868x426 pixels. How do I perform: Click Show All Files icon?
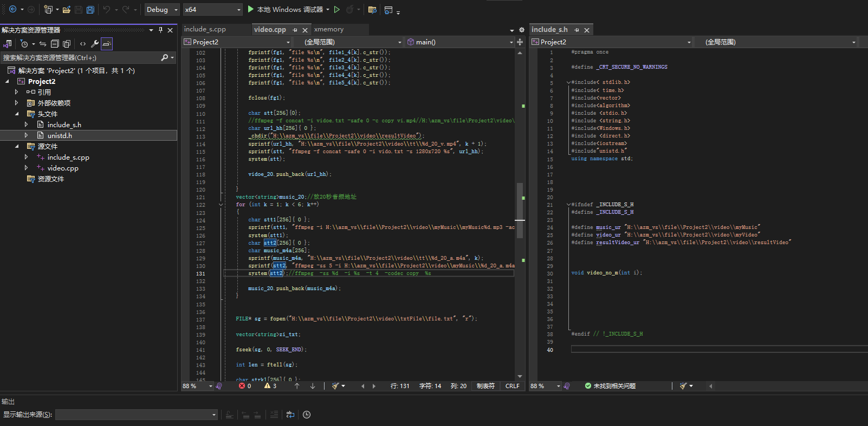tap(67, 44)
